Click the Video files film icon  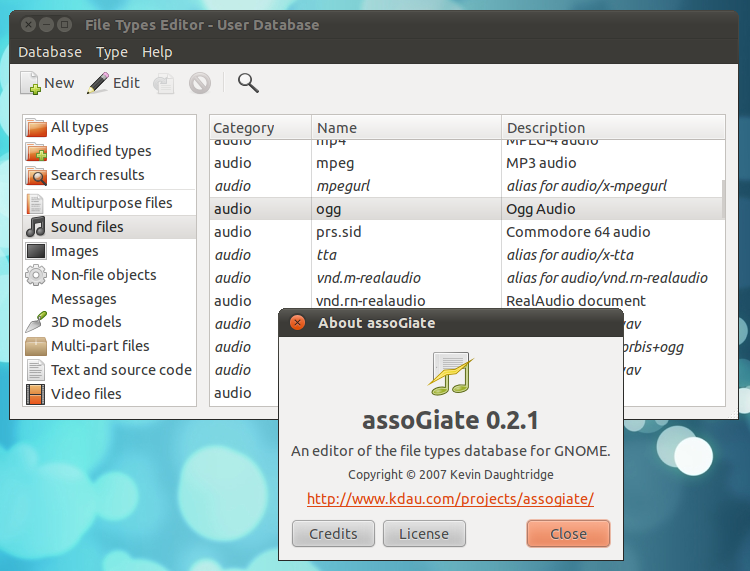(x=35, y=394)
